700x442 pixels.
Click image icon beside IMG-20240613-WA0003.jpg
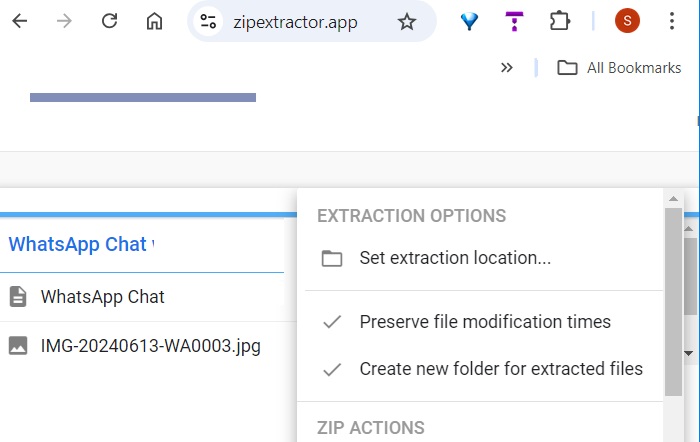[x=18, y=346]
